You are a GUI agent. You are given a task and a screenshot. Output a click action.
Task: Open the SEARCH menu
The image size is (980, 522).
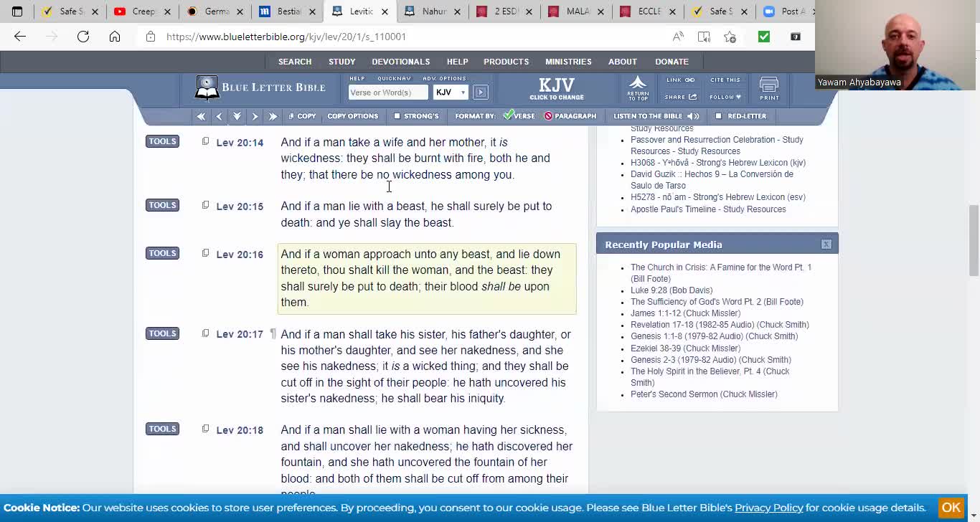[295, 62]
